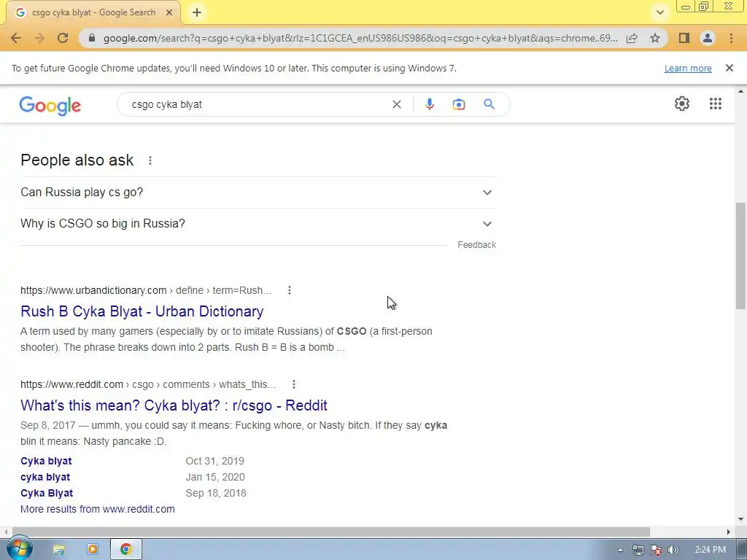The image size is (747, 560).
Task: Go to Google homepage logo
Action: coord(50,105)
